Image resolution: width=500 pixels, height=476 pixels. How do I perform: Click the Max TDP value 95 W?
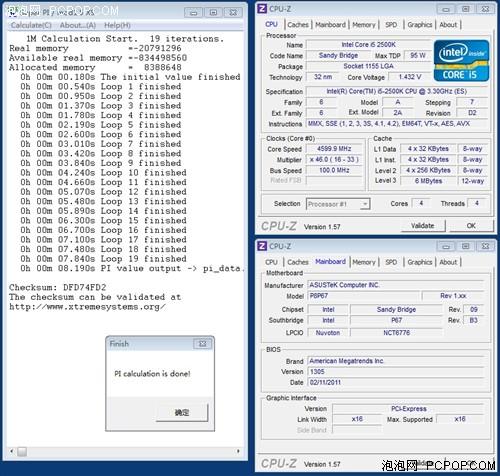418,55
